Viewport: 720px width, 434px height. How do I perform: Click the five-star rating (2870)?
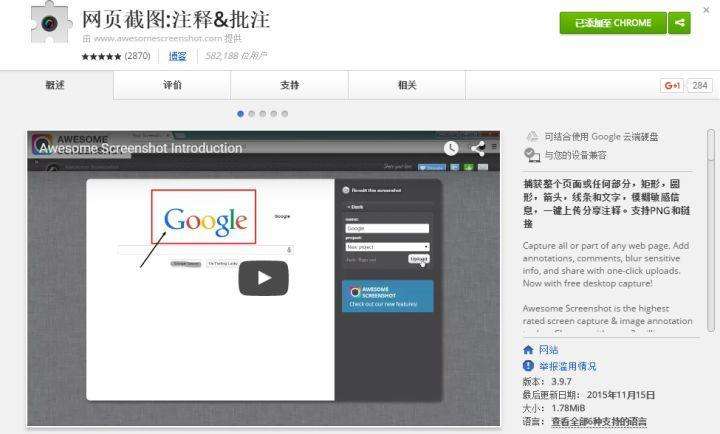[x=116, y=56]
